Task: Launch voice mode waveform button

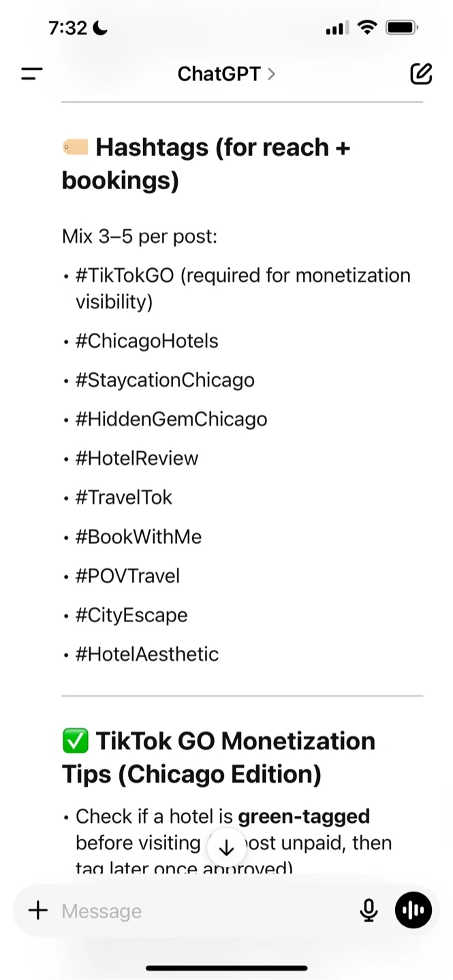Action: tap(413, 911)
